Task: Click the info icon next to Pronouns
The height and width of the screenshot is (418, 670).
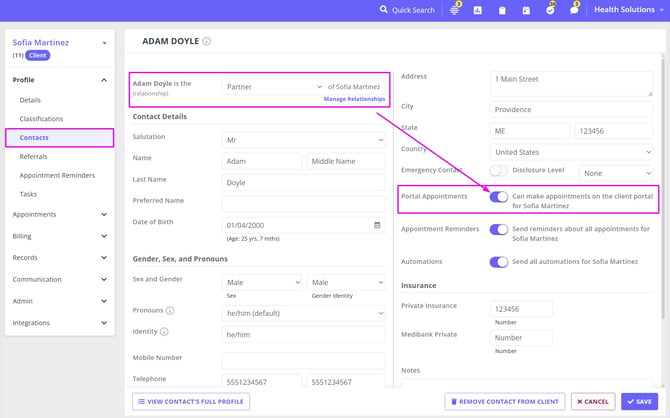Action: [x=170, y=311]
